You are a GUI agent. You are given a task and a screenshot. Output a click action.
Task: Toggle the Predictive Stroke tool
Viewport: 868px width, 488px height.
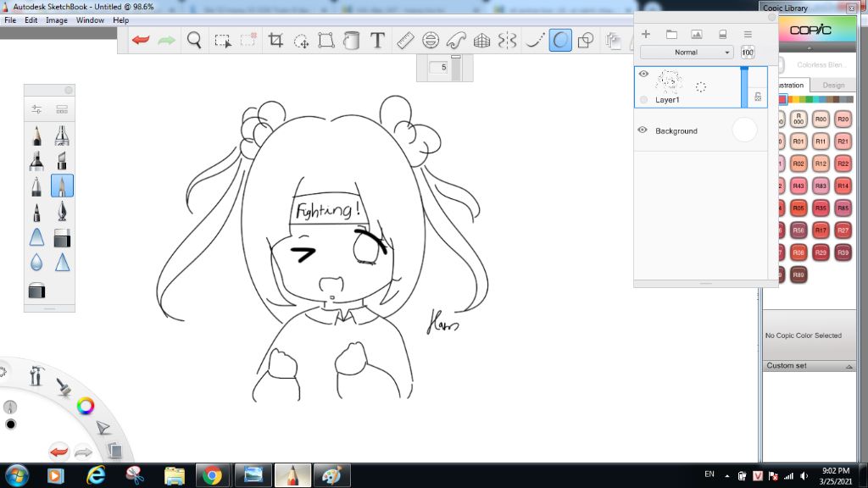pos(560,40)
